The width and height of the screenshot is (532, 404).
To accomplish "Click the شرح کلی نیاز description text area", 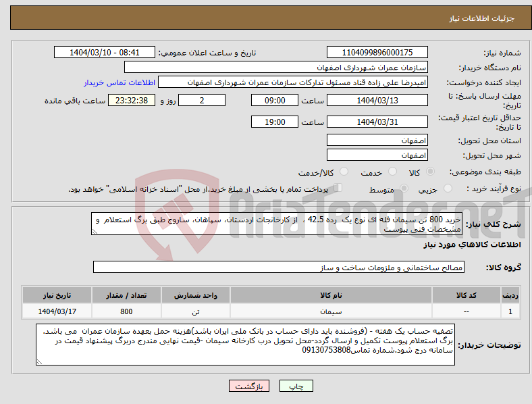I will click(277, 224).
